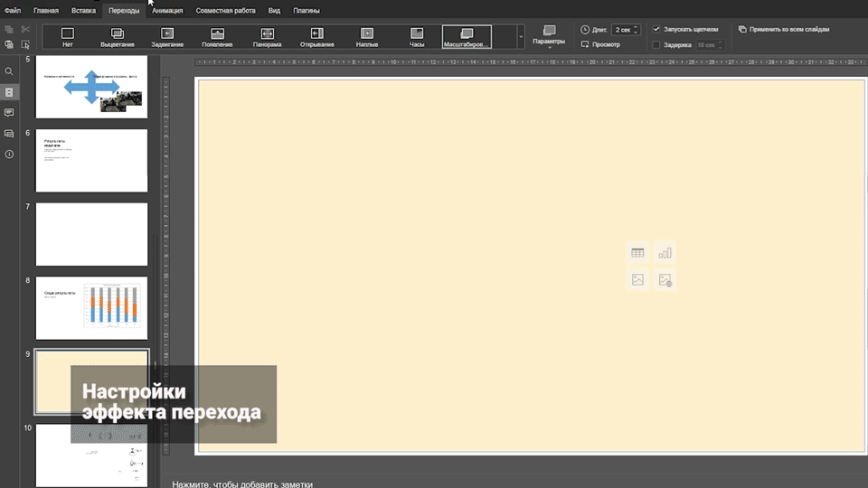The width and height of the screenshot is (868, 488).
Task: Click the Cut scissors icon
Action: (25, 29)
